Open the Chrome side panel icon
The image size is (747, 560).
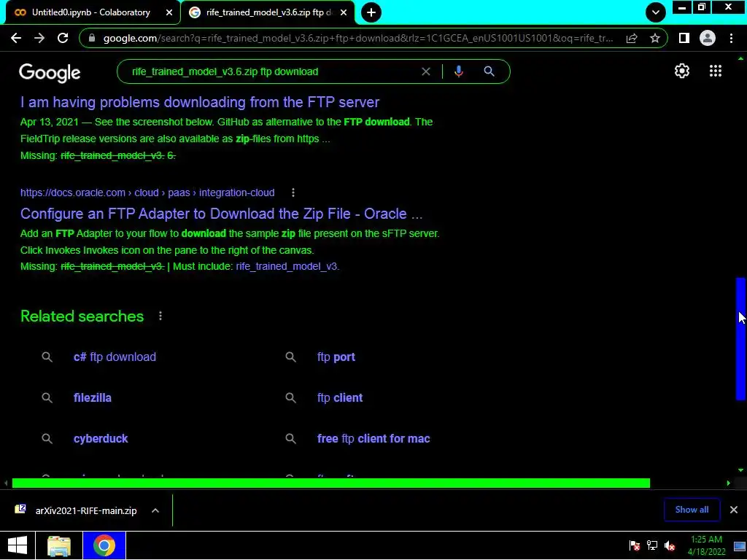pyautogui.click(x=684, y=38)
